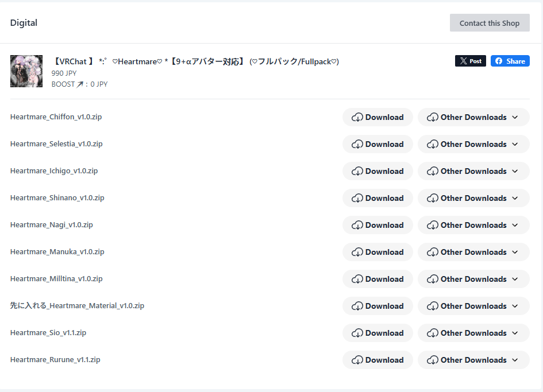The width and height of the screenshot is (543, 392).
Task: Click the Digital section heading
Action: pos(24,23)
